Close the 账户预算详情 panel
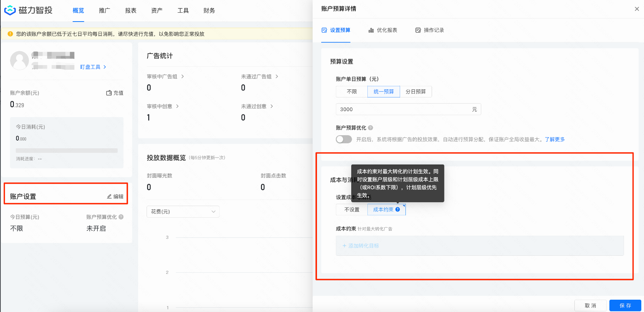 (637, 9)
